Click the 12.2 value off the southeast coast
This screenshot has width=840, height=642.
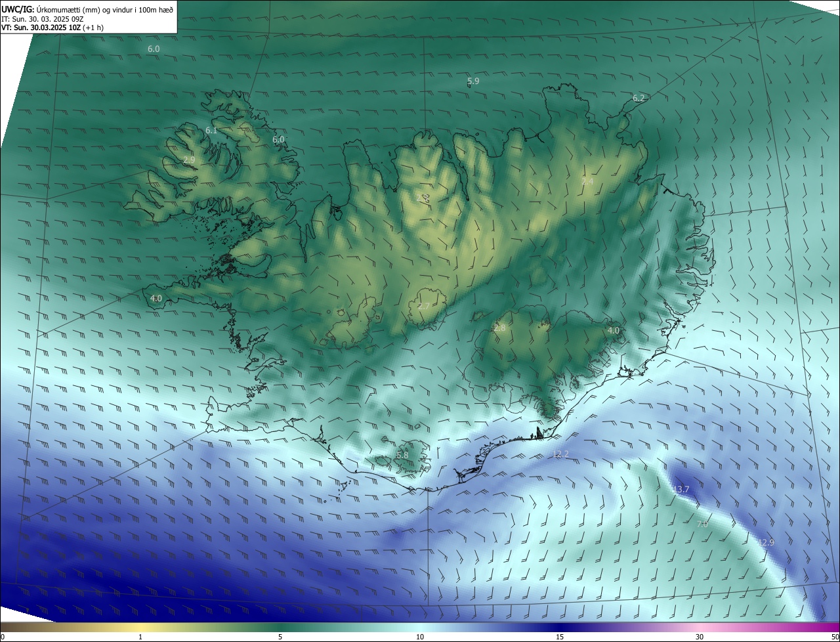pos(560,454)
